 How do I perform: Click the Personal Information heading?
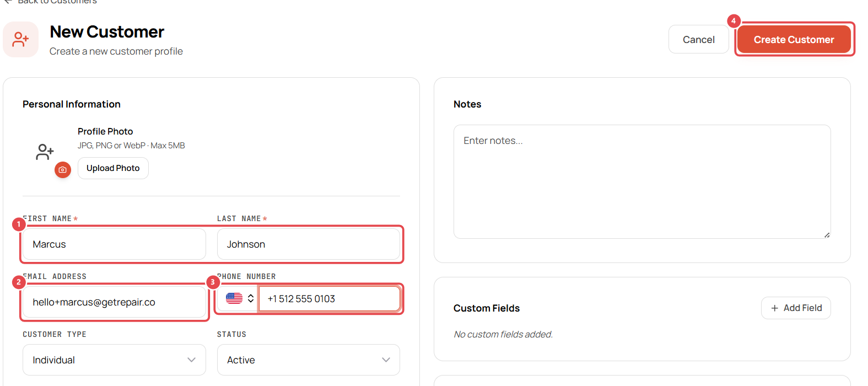tap(72, 104)
